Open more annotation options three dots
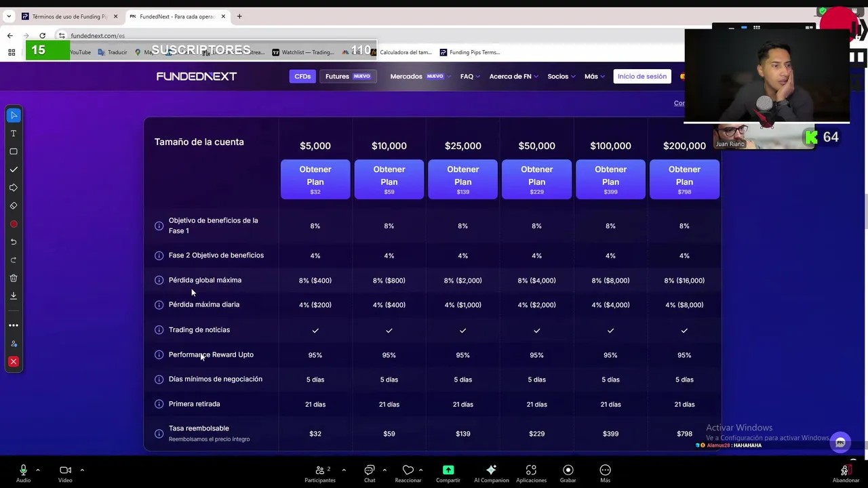This screenshot has width=868, height=488. [14, 325]
